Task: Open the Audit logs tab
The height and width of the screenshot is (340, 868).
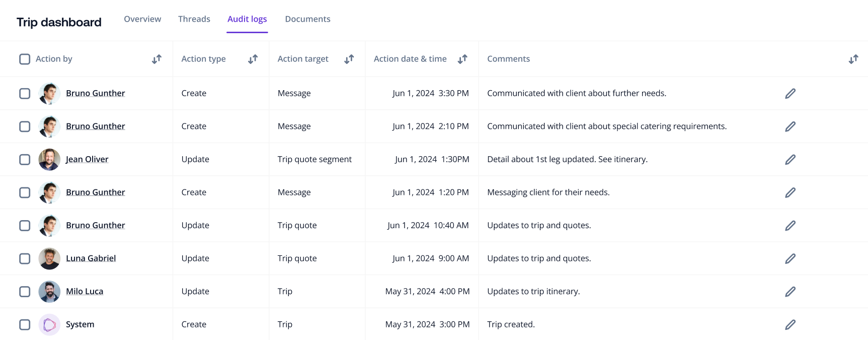Action: point(247,19)
